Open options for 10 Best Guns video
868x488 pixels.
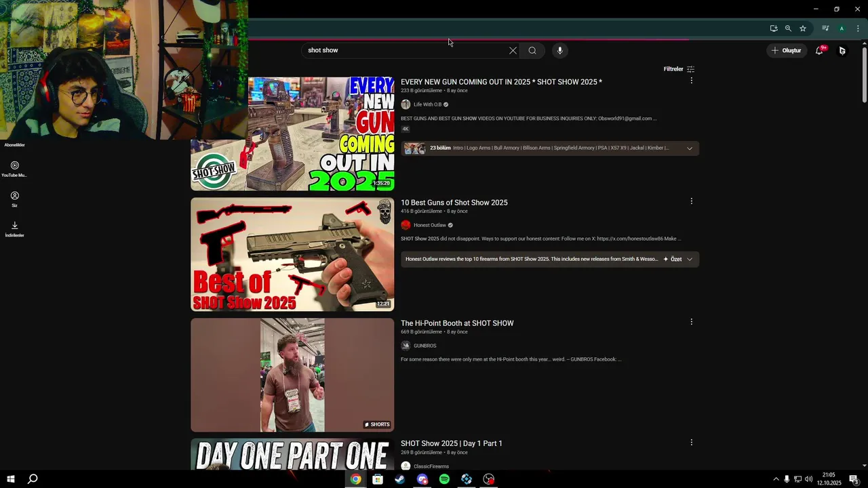[691, 201]
